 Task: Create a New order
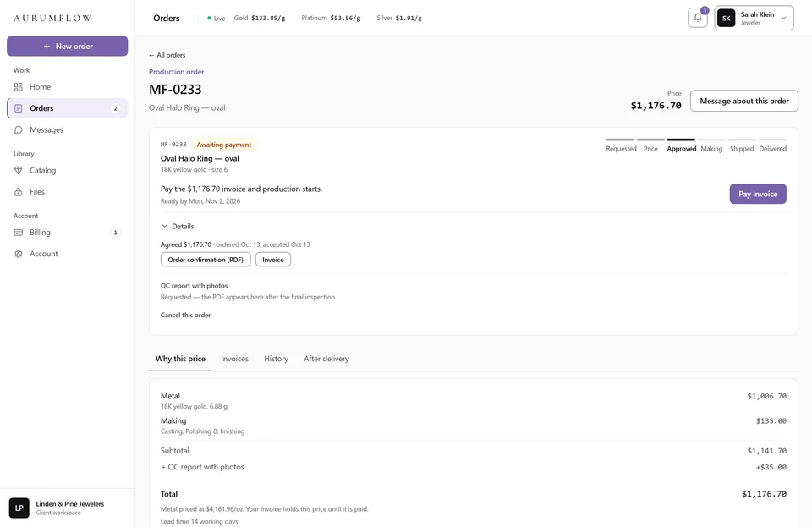click(x=68, y=46)
